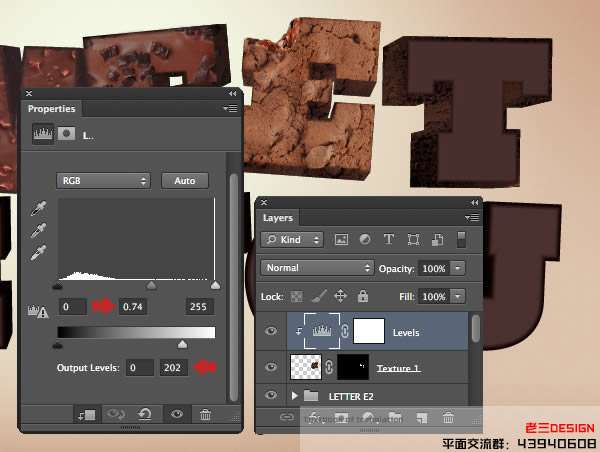Select the Levels adjustment icon in Properties
Screen dimensions: 600x452
point(43,134)
